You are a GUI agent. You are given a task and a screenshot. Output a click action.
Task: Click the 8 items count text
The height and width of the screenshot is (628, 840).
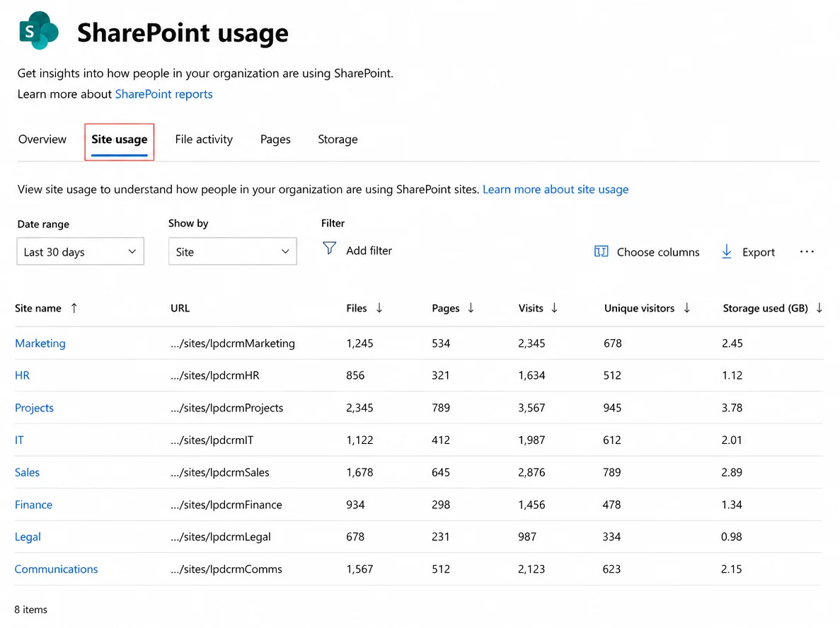point(31,610)
